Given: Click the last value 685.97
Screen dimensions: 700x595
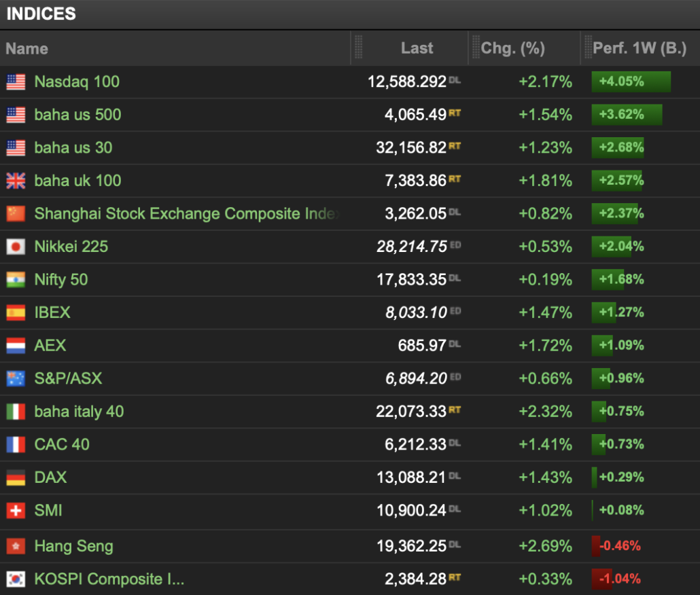Looking at the screenshot, I should 422,346.
